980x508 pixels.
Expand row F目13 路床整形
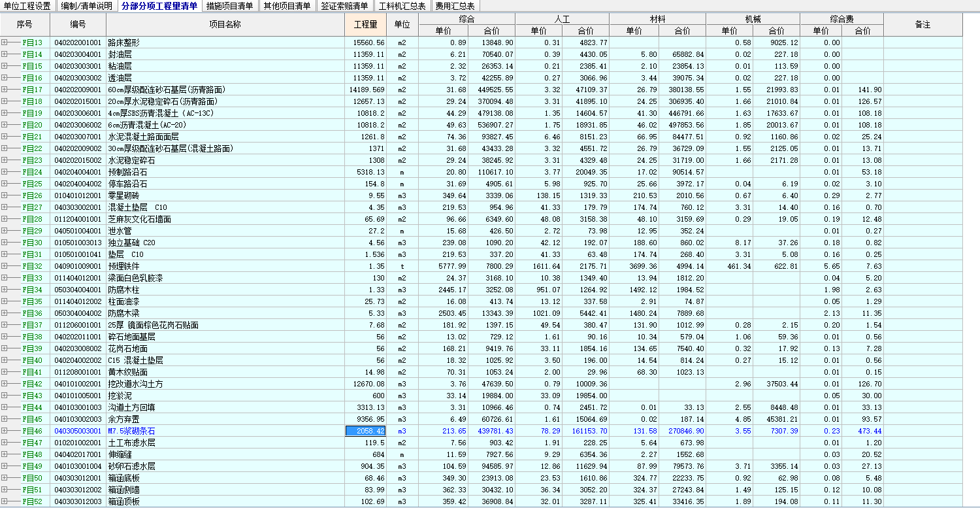click(x=4, y=42)
